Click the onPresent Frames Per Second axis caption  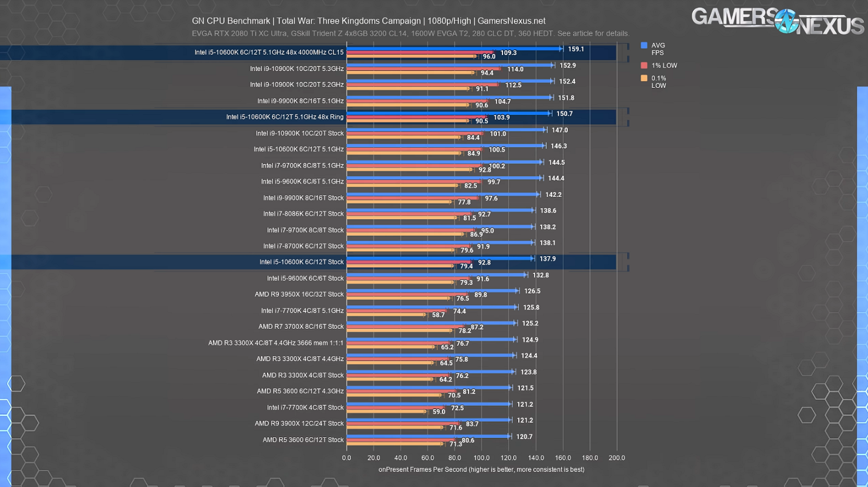(482, 469)
